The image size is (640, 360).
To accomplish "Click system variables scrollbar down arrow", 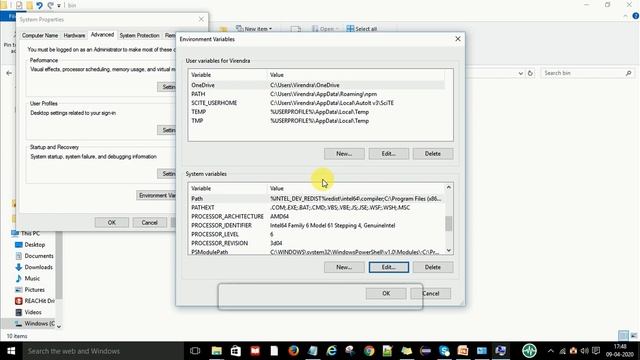I will (x=449, y=251).
